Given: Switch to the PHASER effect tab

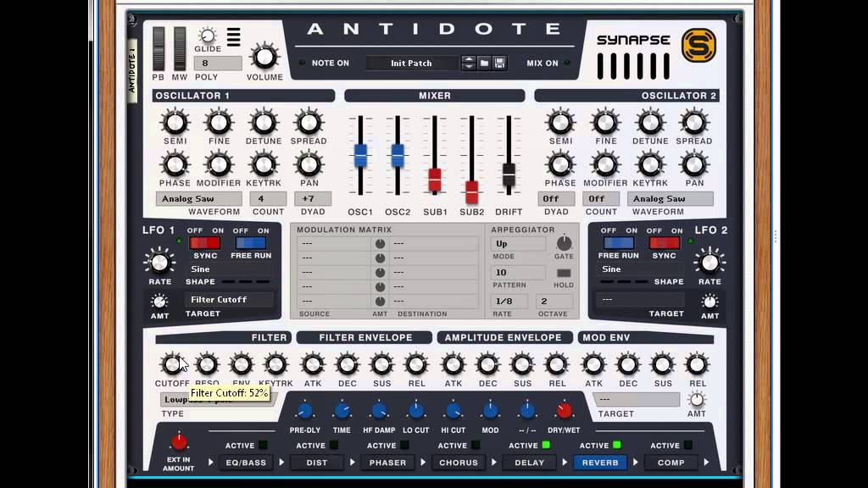Looking at the screenshot, I should coord(387,463).
